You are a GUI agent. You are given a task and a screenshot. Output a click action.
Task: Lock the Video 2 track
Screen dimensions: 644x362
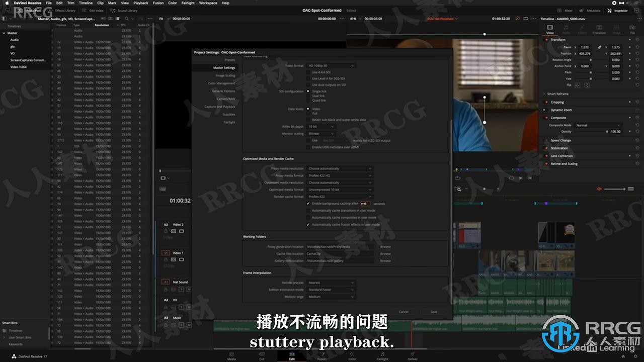click(x=166, y=231)
